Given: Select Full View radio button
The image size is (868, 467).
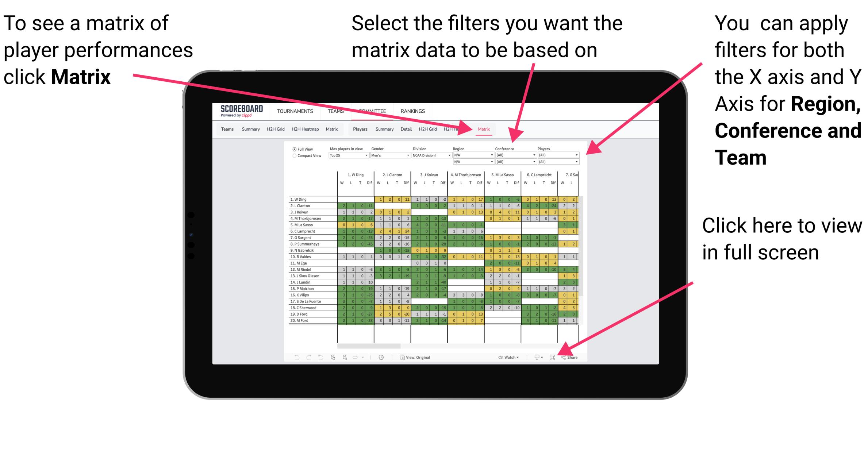Looking at the screenshot, I should click(x=293, y=150).
